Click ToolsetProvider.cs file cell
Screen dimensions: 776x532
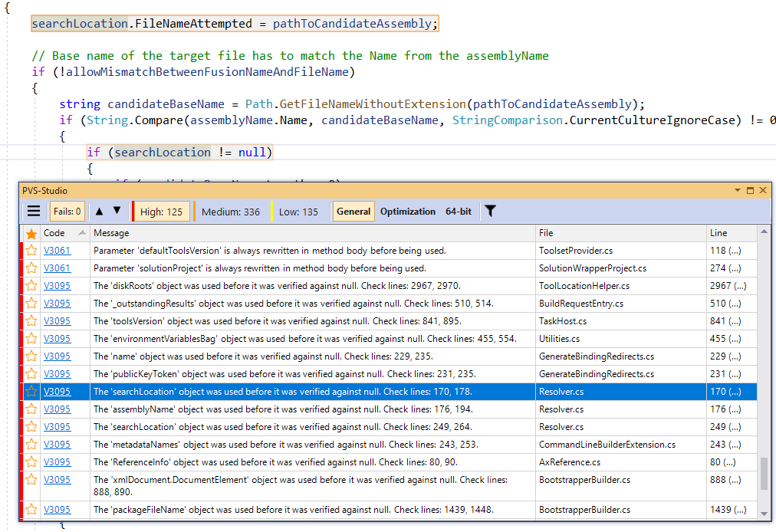pyautogui.click(x=621, y=251)
